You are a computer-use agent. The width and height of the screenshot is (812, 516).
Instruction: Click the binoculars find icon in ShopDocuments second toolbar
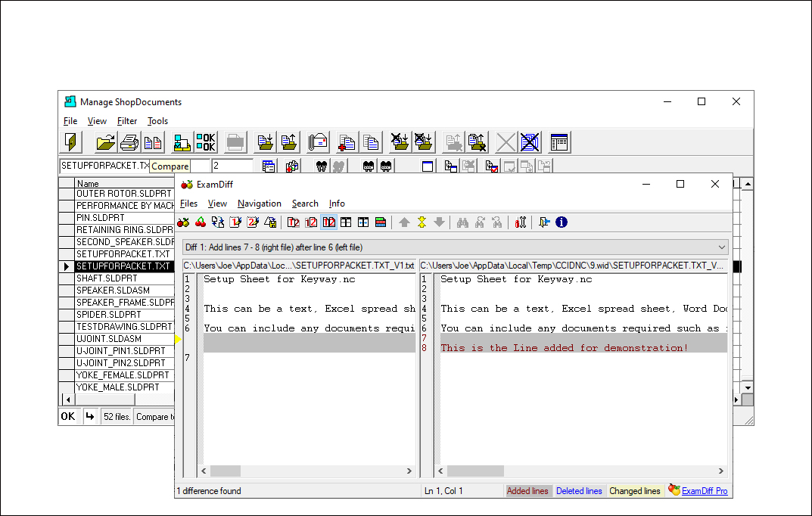point(322,166)
